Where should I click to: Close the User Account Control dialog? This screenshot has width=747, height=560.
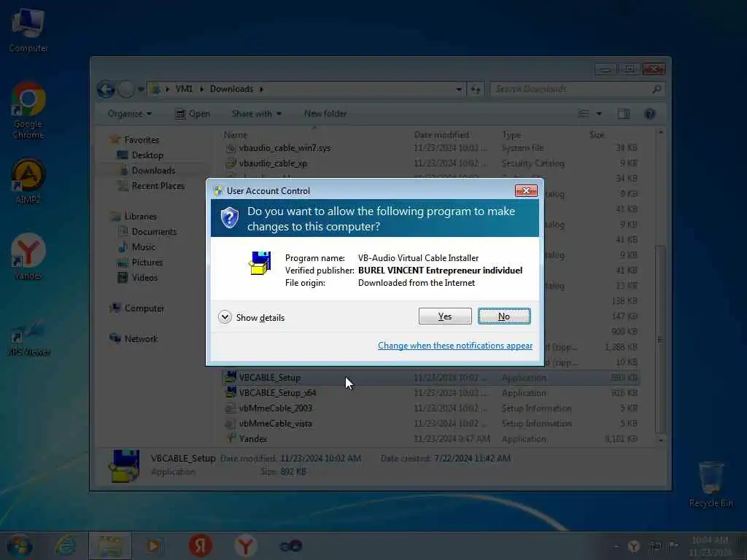(526, 190)
